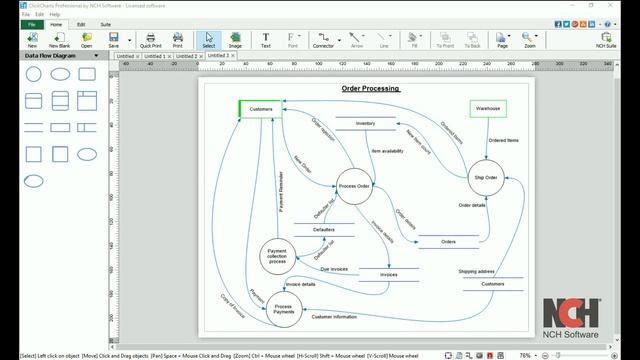Image resolution: width=640 pixels, height=360 pixels.
Task: Open the Zoom tool dropdown arrow
Action: click(x=536, y=36)
